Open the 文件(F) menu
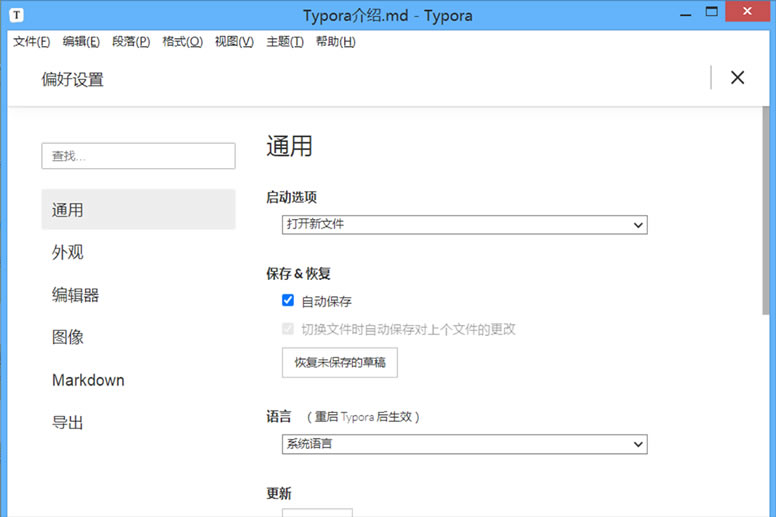776x517 pixels. [x=31, y=42]
